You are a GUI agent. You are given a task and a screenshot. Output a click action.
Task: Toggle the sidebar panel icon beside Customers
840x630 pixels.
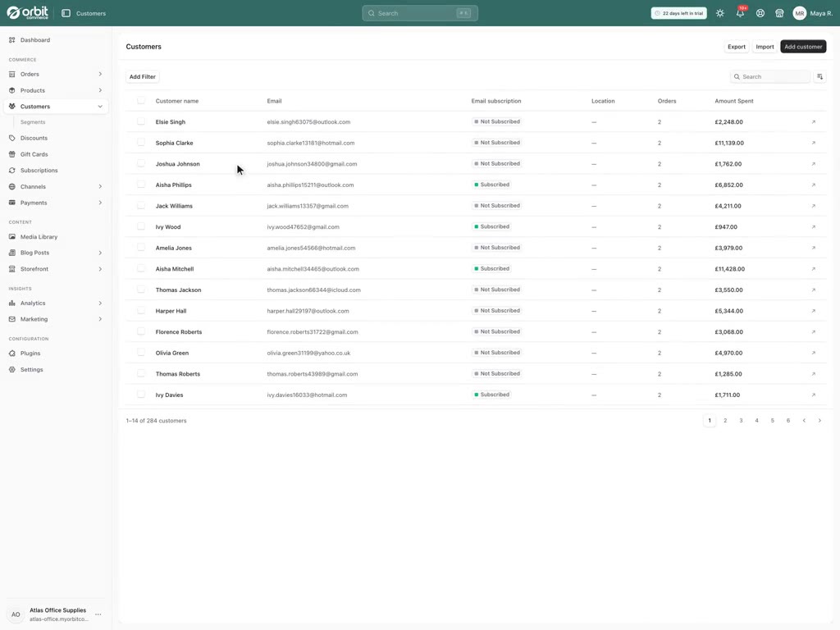66,13
